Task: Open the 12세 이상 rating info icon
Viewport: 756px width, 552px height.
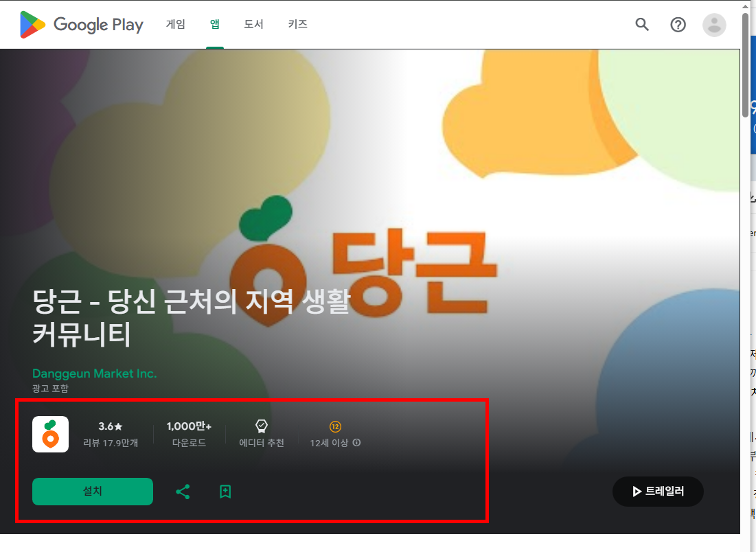Action: click(x=356, y=443)
